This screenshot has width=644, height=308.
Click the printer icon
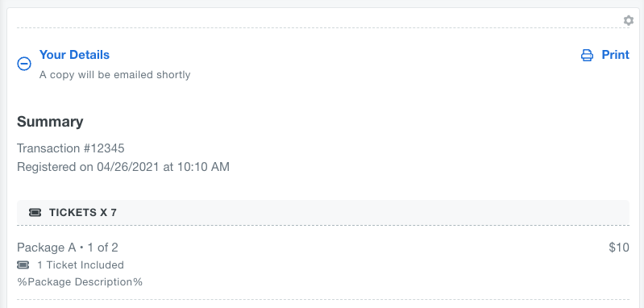tap(587, 55)
